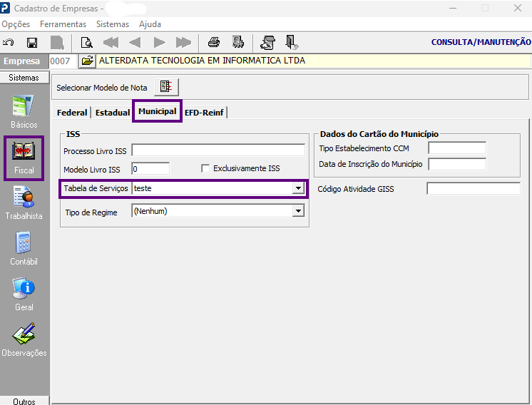Open the Trabalhista system in sidebar
The height and width of the screenshot is (405, 532).
24,202
